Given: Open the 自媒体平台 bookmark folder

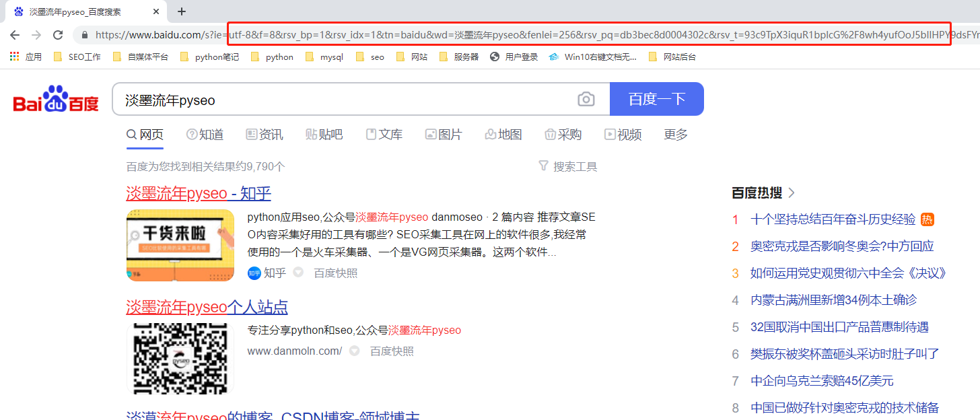Looking at the screenshot, I should (140, 57).
